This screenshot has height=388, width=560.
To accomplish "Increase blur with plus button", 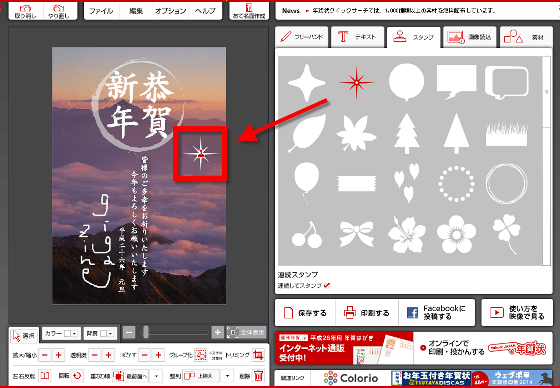I will (158, 355).
